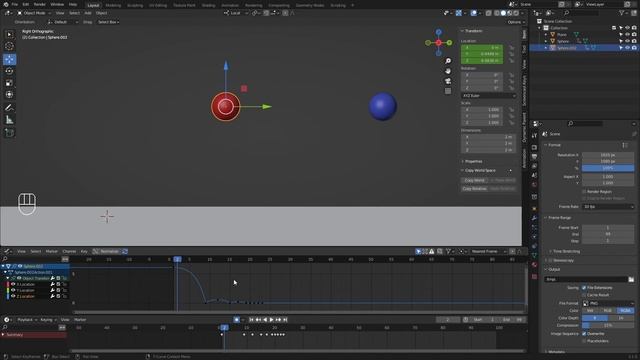Toggle Collection render camera icon

(634, 28)
